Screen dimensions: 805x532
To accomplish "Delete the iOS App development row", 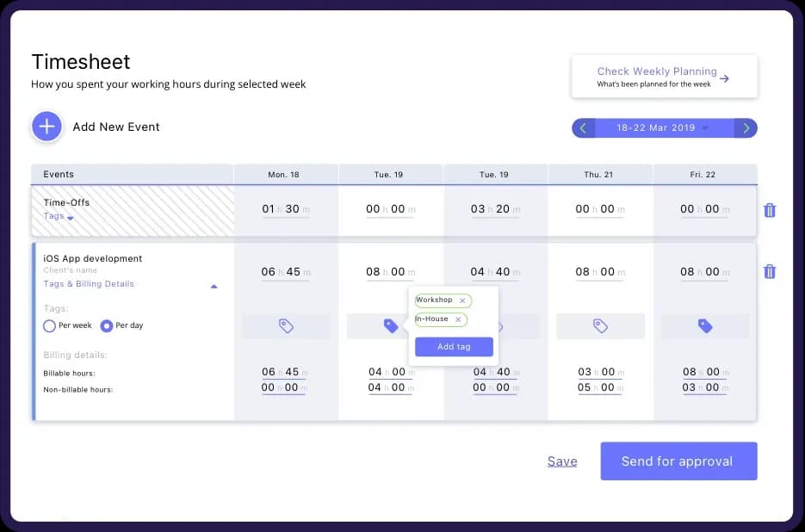I will [770, 272].
